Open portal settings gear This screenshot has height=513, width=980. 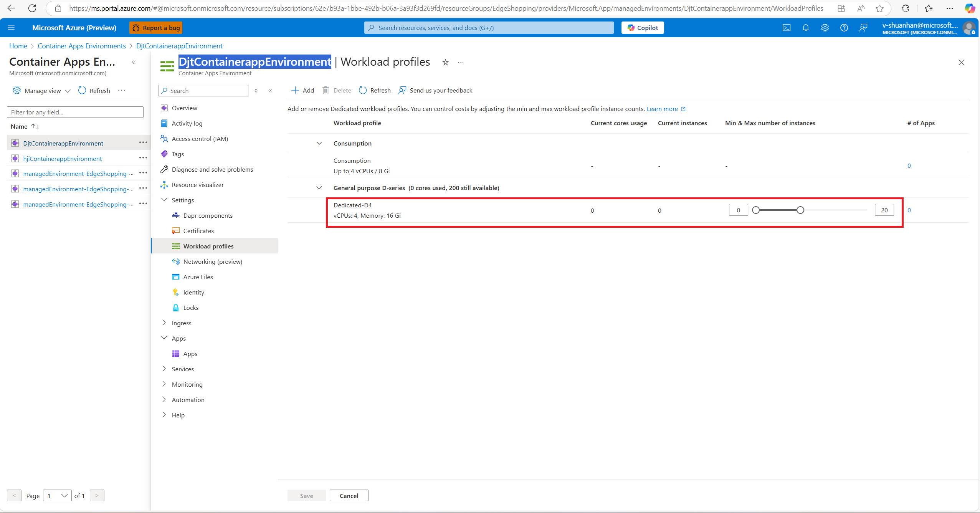click(x=825, y=28)
